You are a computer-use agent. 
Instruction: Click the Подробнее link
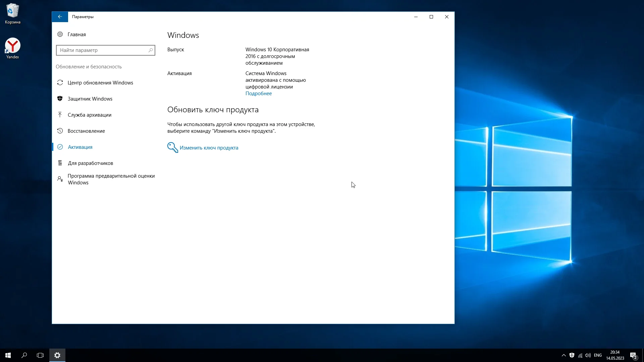tap(258, 94)
